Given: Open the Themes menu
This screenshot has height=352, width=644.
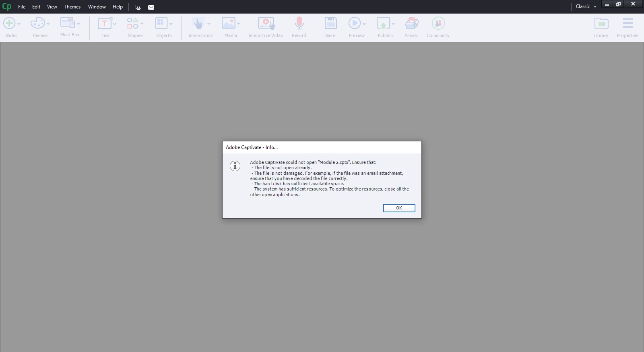Looking at the screenshot, I should (x=72, y=7).
